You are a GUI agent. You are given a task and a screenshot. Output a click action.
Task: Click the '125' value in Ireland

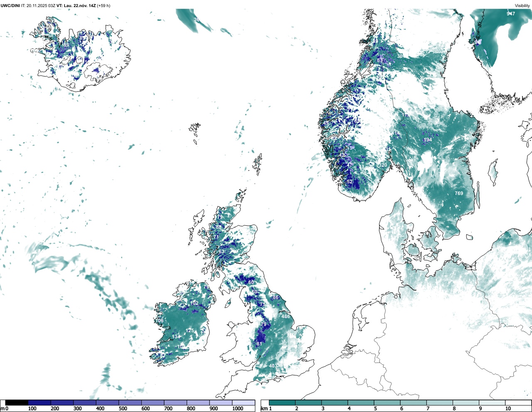click(x=190, y=331)
